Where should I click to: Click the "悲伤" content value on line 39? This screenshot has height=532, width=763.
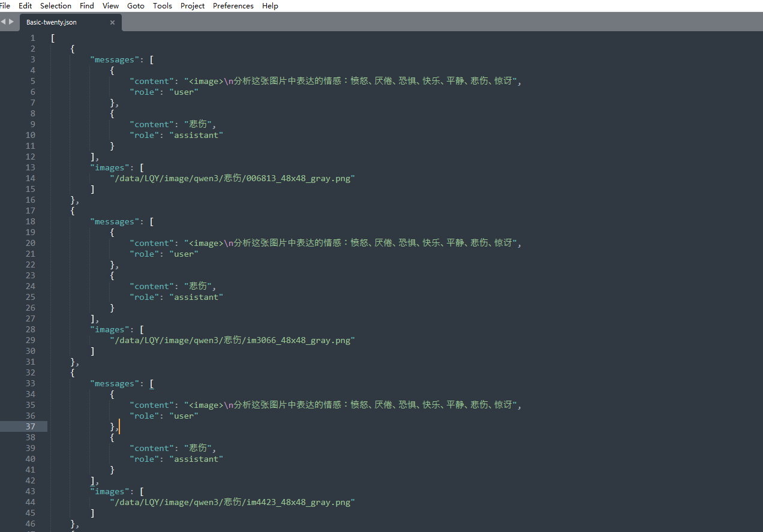[x=199, y=448]
